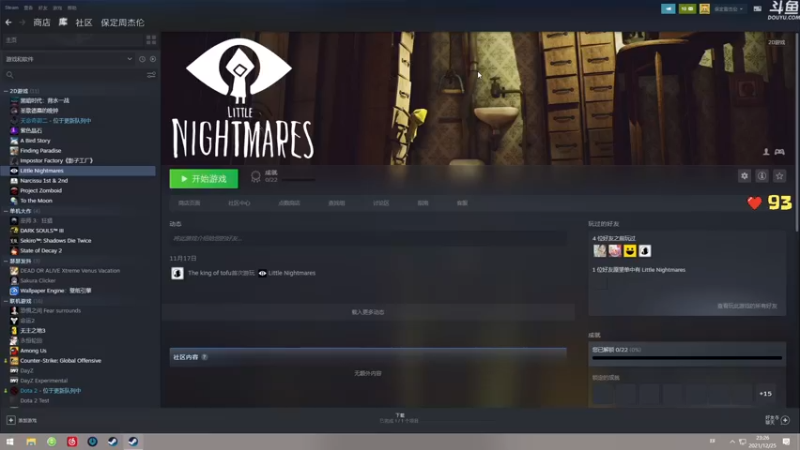Open the 社区中心 community hub tab
This screenshot has width=800, height=450.
click(x=239, y=203)
